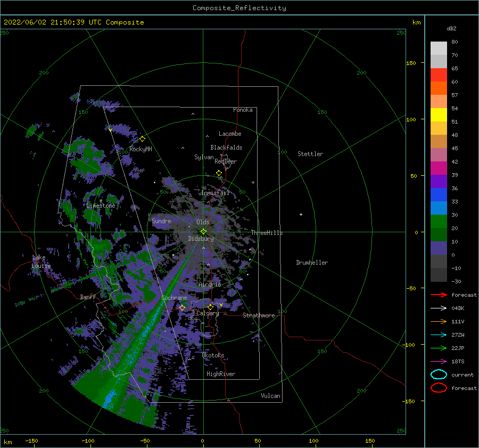Click the yellow diamond marker below Cochrane
The image size is (479, 448).
[x=182, y=307]
